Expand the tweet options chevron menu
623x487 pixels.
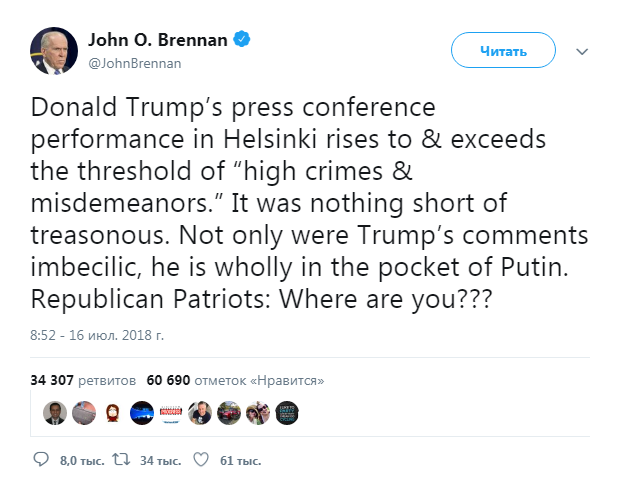(x=583, y=50)
